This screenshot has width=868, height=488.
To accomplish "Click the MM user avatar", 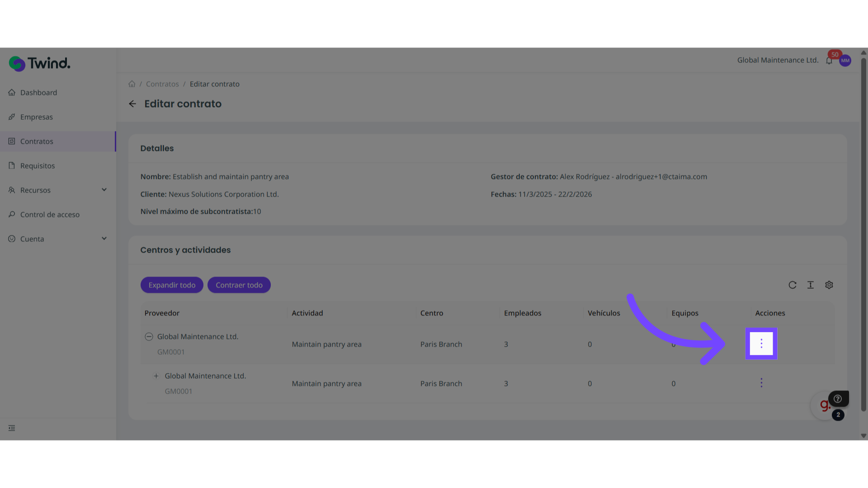I will point(845,61).
